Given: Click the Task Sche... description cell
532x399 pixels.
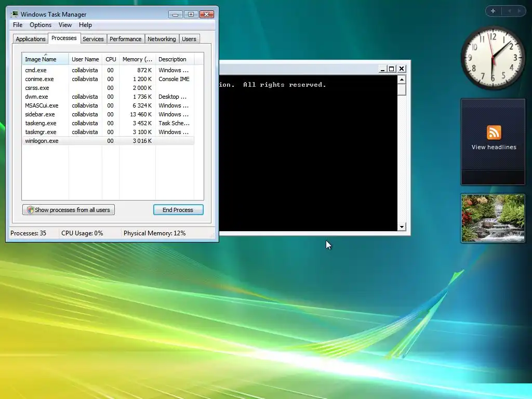Looking at the screenshot, I should click(x=174, y=123).
